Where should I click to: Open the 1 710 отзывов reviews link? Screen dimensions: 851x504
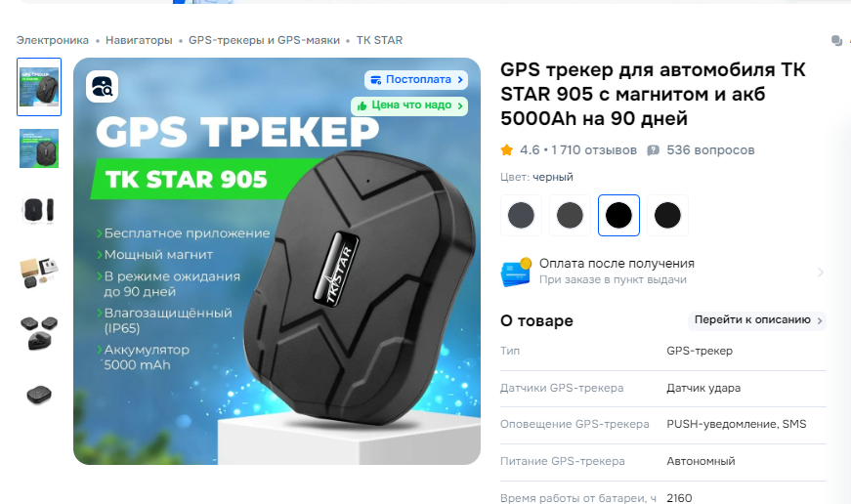[x=594, y=150]
